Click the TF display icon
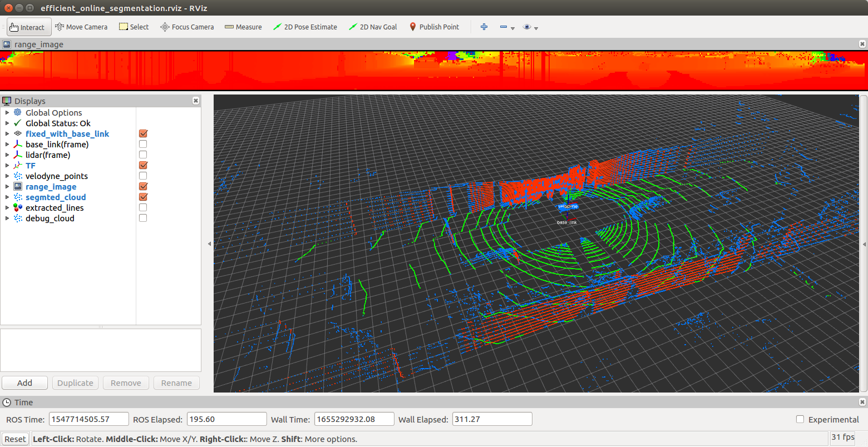Screen dimensions: 868x447 click(x=18, y=165)
